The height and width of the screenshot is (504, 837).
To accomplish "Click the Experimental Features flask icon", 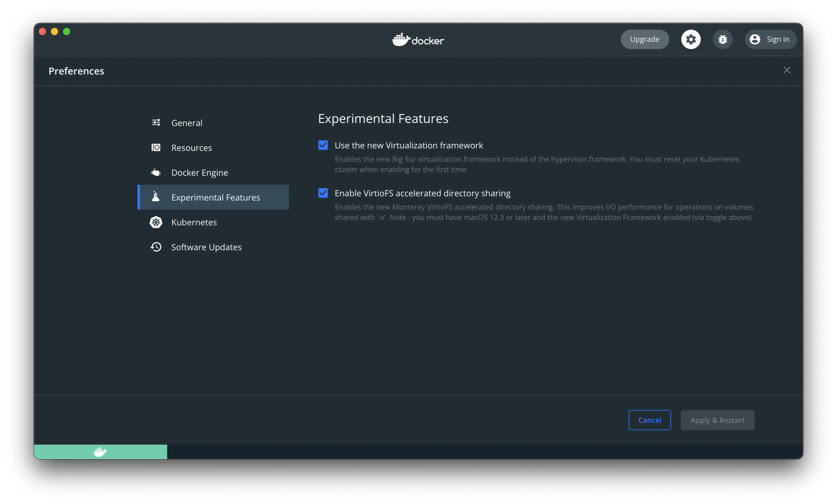I will [x=156, y=197].
